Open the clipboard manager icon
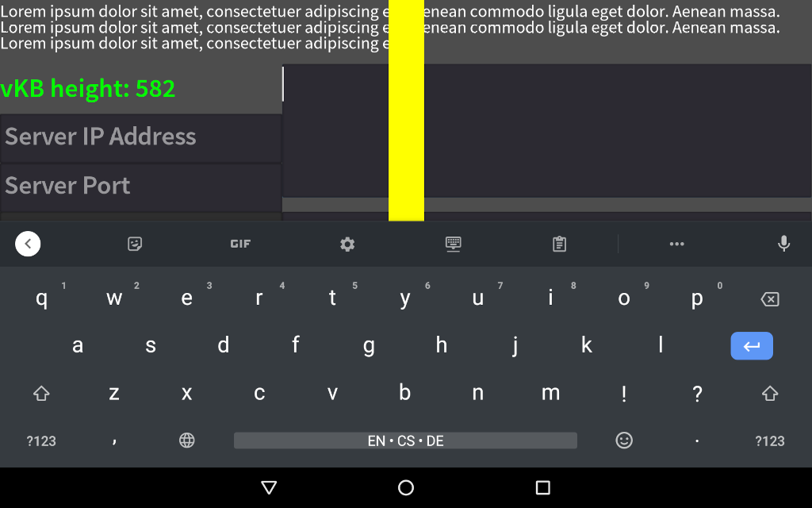The image size is (812, 508). (559, 244)
